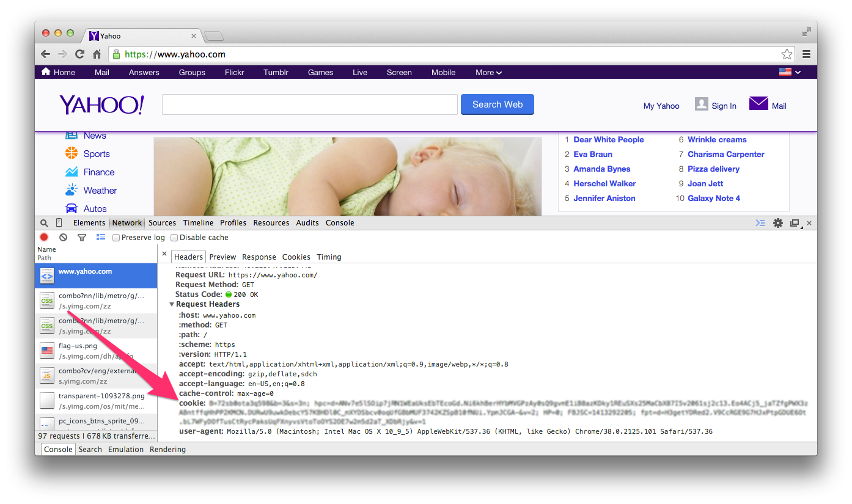Bookmark this page with the star icon

click(787, 54)
